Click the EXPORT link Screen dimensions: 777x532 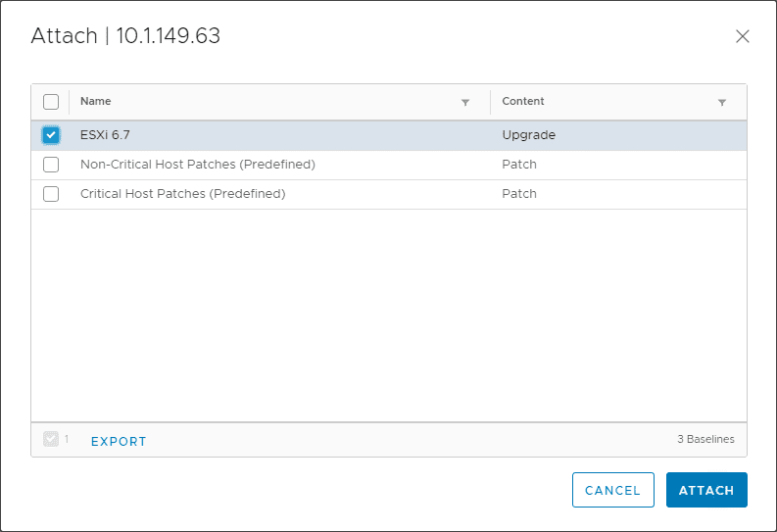pos(119,442)
